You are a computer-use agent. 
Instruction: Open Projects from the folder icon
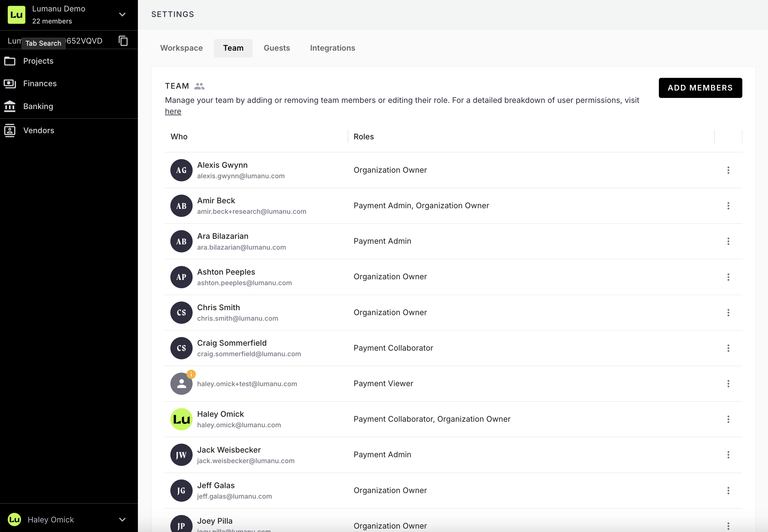pos(10,61)
